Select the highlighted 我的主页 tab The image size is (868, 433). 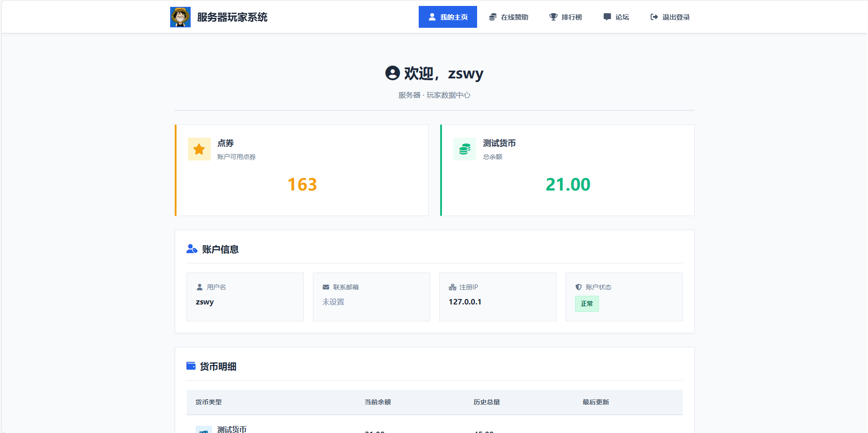[447, 16]
